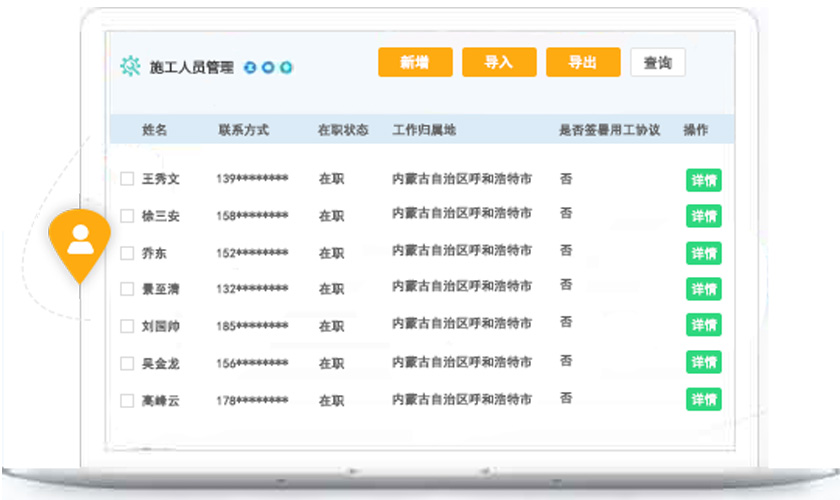Click the orange 导入 button
The width and height of the screenshot is (840, 500).
(499, 62)
